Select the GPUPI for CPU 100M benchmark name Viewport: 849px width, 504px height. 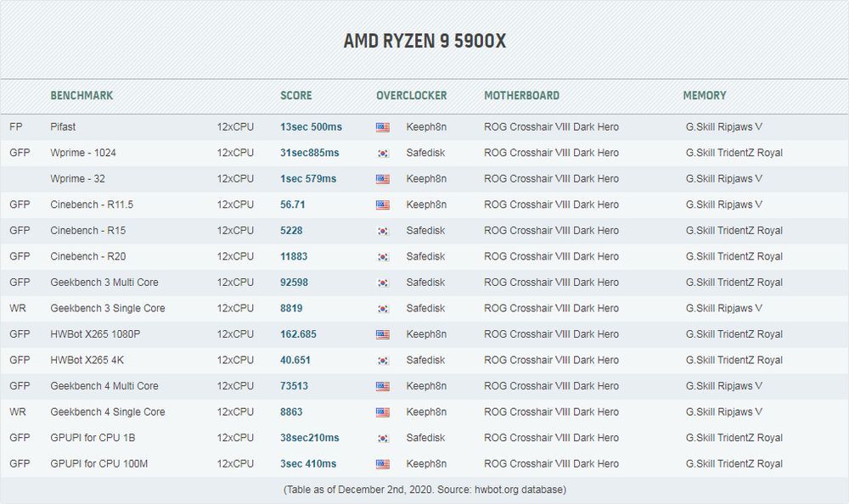tap(98, 464)
